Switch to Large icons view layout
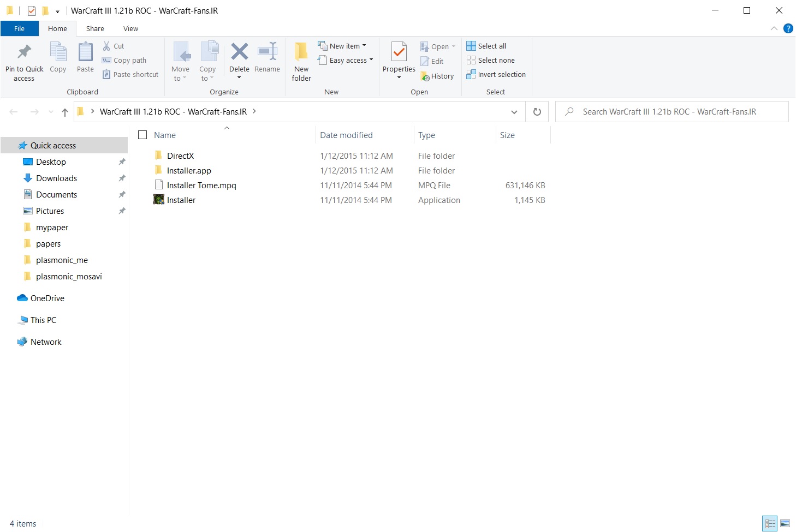This screenshot has width=796, height=532. click(785, 524)
